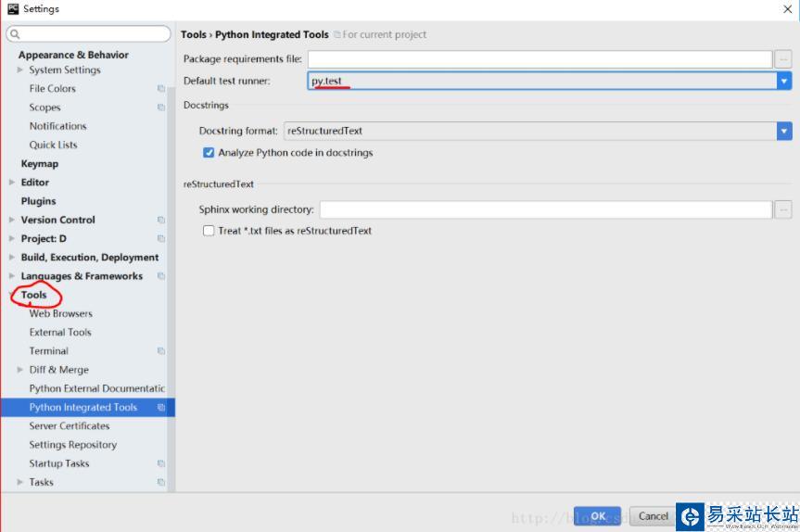Expand the Editor settings section
Screen dimensions: 800x532
(x=12, y=183)
